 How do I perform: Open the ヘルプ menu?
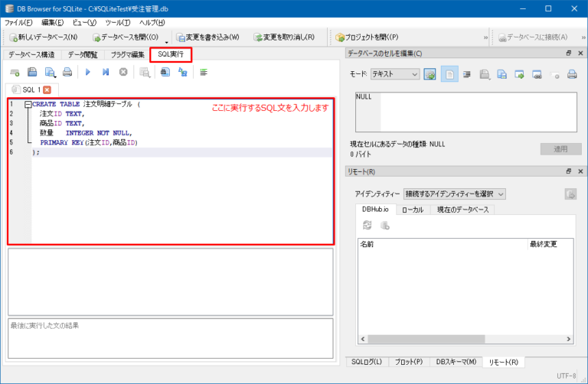152,22
